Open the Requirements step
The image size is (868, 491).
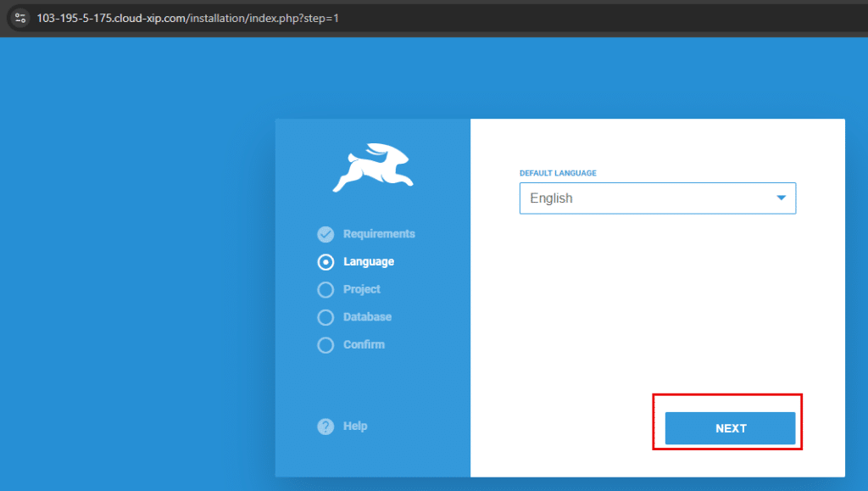[x=379, y=234]
